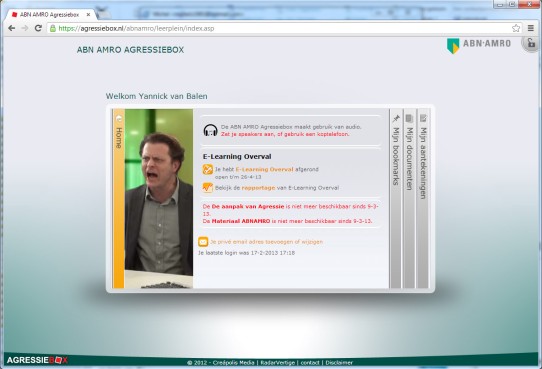Click the envelope email icon

point(203,242)
